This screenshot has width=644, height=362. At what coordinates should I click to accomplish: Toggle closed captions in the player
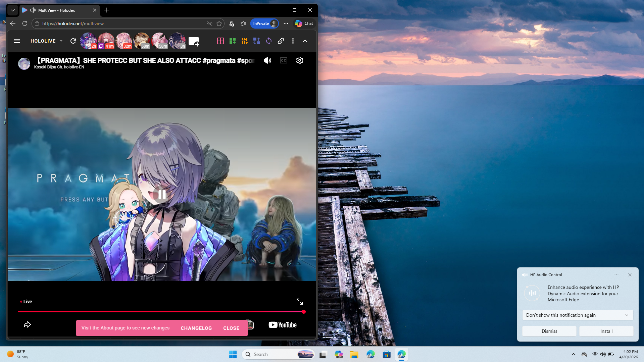(284, 60)
